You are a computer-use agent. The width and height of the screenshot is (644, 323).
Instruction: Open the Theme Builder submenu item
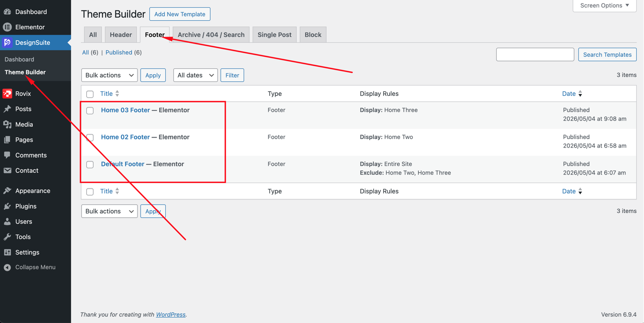point(25,72)
